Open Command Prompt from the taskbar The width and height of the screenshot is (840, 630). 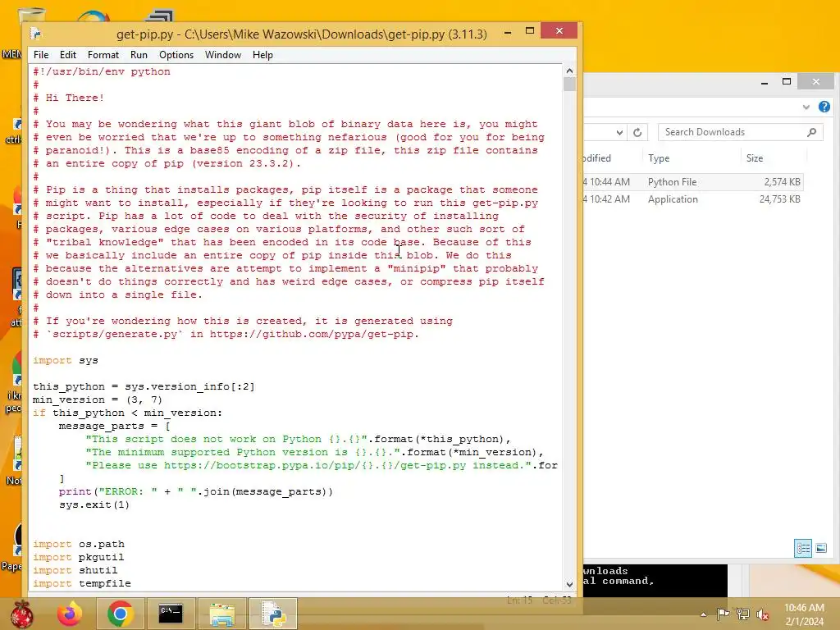click(171, 614)
